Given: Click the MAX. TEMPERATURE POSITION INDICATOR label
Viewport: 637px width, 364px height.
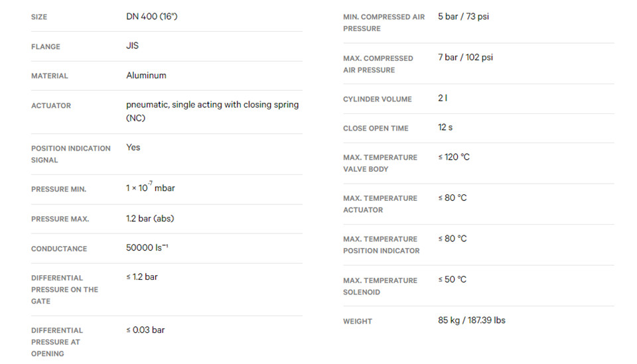Looking at the screenshot, I should (381, 245).
